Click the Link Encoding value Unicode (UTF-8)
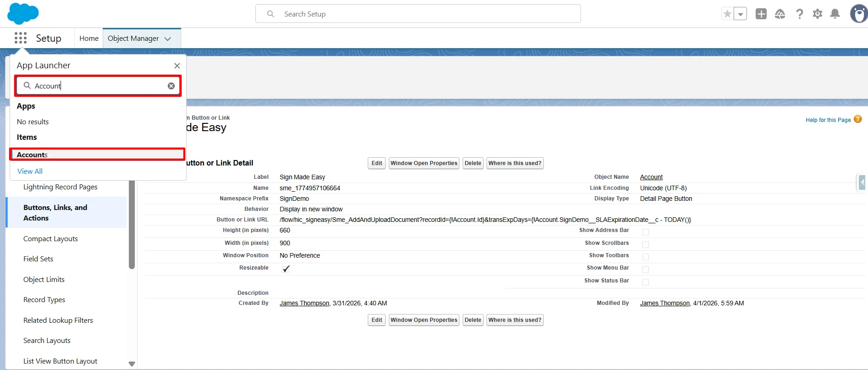This screenshot has height=370, width=868. click(663, 188)
